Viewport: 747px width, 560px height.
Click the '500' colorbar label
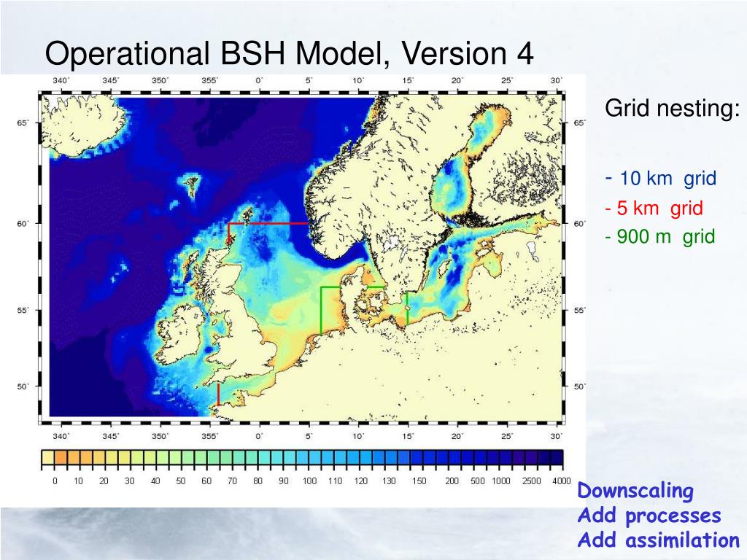click(x=477, y=481)
